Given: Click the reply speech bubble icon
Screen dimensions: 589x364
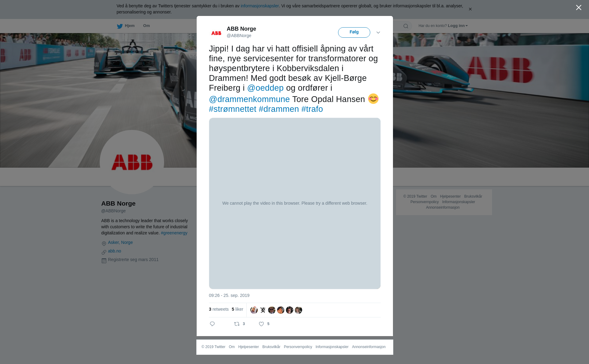Looking at the screenshot, I should pos(212,324).
